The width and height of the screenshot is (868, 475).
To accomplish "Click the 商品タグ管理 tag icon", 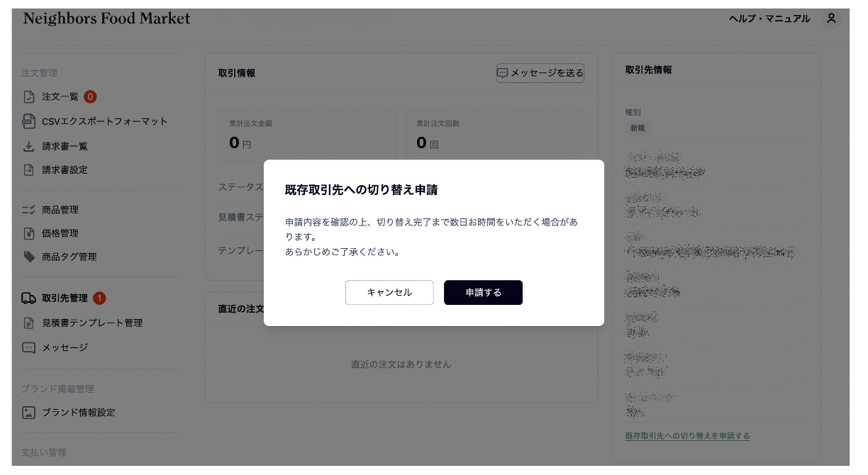I will (29, 257).
